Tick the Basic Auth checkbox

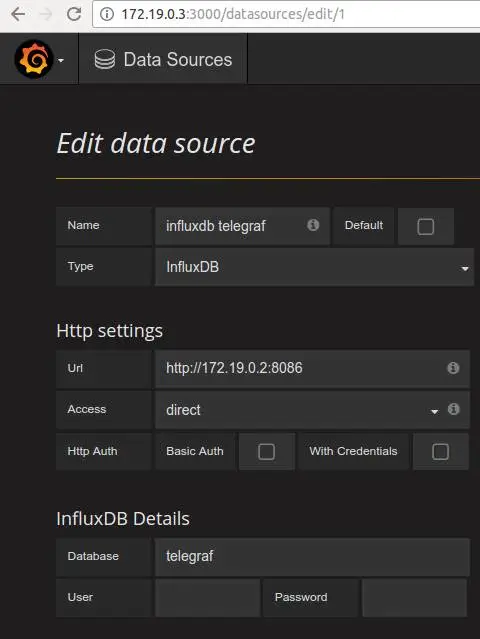click(x=266, y=452)
